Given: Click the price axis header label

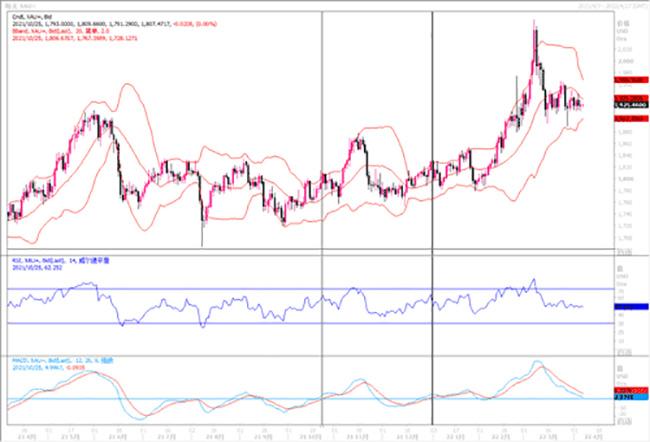Looking at the screenshot, I should pyautogui.click(x=625, y=19).
